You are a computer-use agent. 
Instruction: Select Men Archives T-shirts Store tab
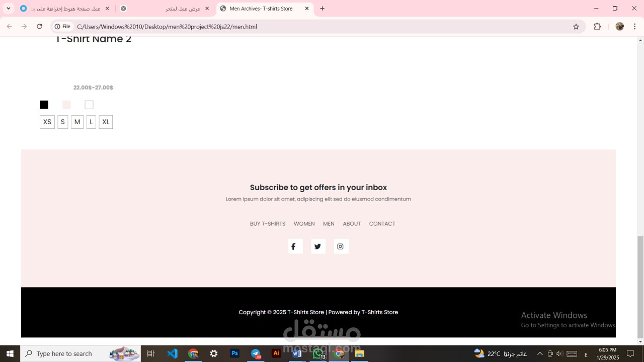pyautogui.click(x=265, y=9)
